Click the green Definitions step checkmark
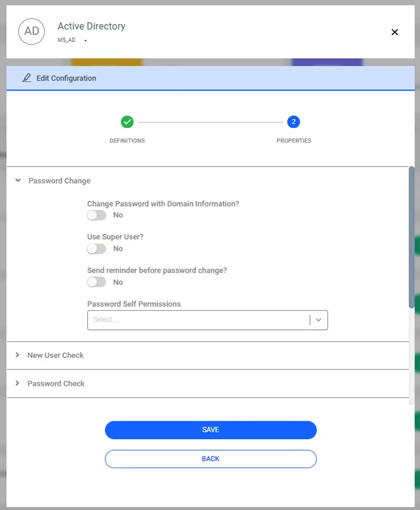The image size is (420, 510). click(127, 122)
